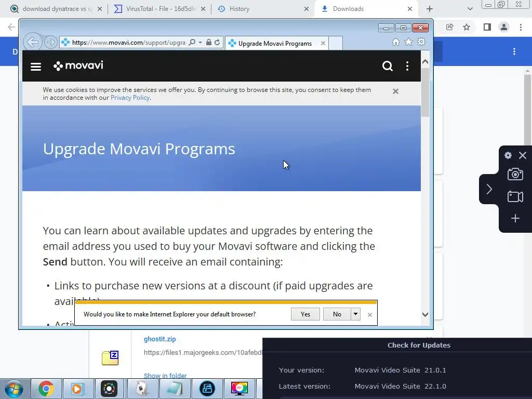This screenshot has height=399, width=532.
Task: Go to Internet Explorer home page
Action: 395,42
